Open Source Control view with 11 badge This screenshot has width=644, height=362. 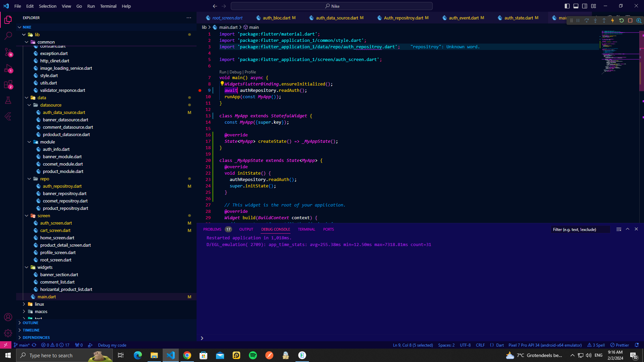click(8, 52)
